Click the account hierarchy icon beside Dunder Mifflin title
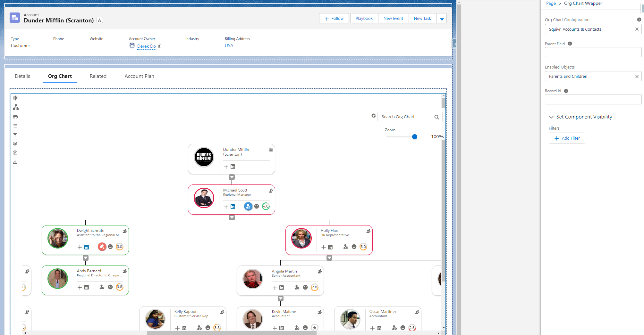Image resolution: width=644 pixels, height=335 pixels. 100,20
